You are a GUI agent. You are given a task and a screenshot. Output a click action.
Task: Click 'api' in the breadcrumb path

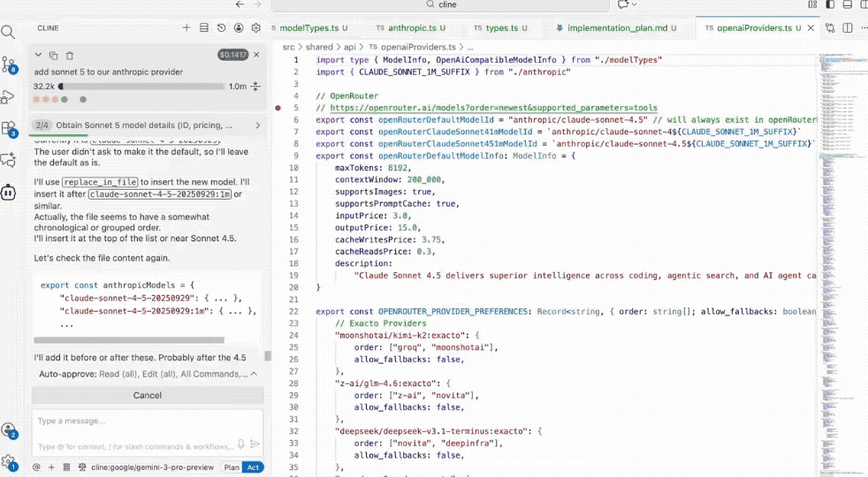350,47
